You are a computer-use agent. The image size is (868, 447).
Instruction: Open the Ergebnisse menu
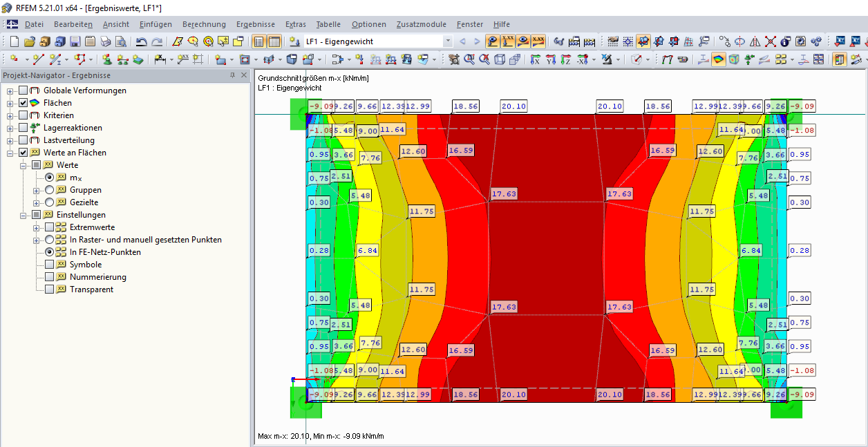click(256, 24)
